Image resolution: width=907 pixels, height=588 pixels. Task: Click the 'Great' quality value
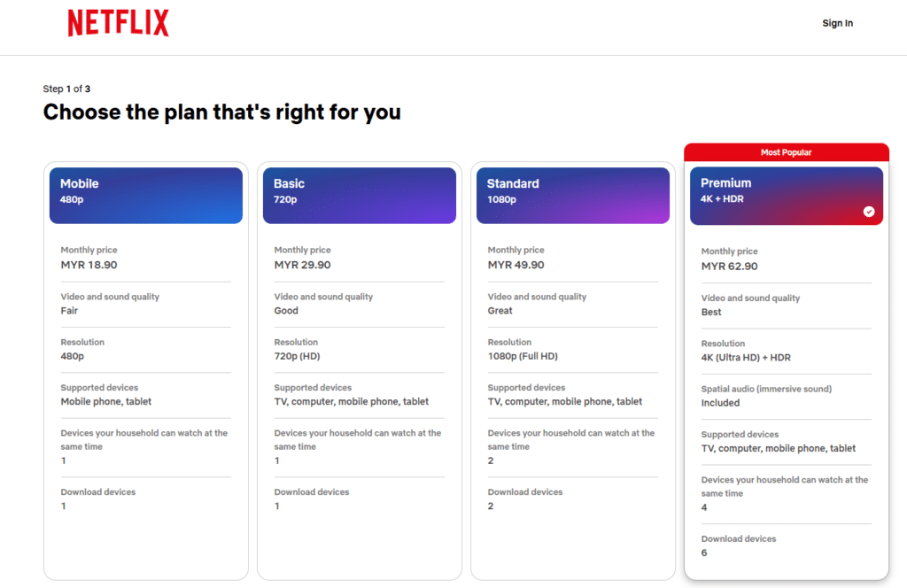pos(500,311)
